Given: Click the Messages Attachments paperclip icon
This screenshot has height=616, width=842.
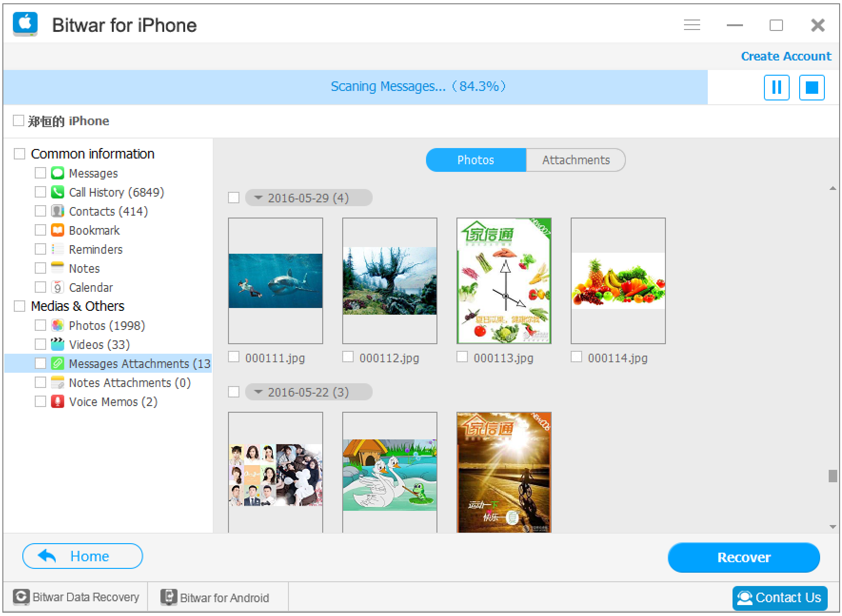Looking at the screenshot, I should click(x=58, y=363).
